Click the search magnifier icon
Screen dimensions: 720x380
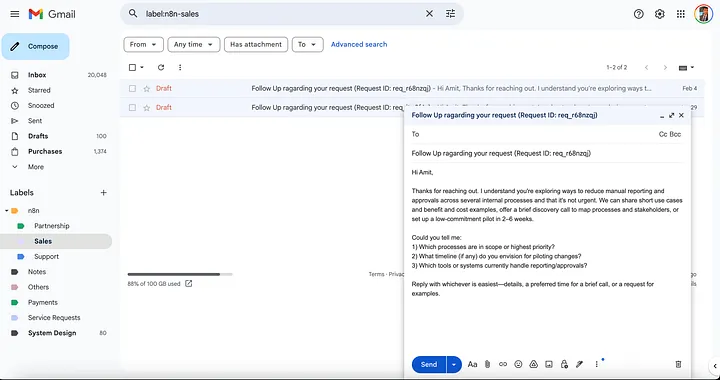pyautogui.click(x=133, y=14)
